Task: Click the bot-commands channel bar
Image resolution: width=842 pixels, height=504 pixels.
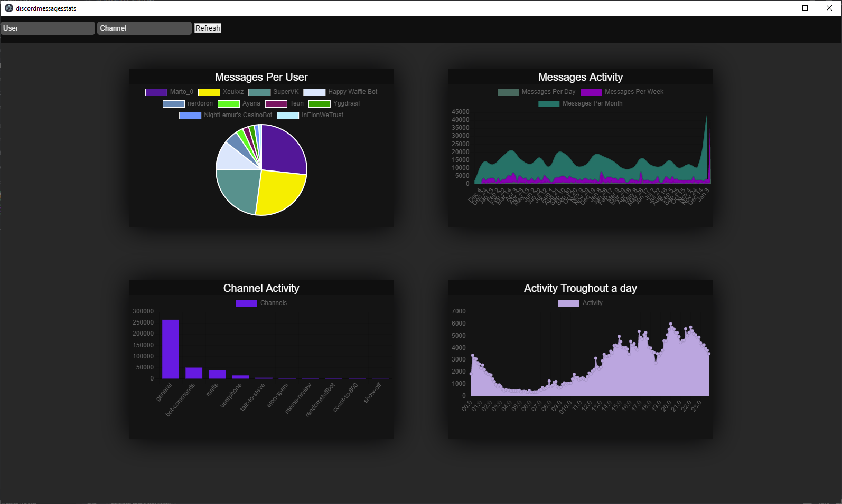Action: pos(194,373)
